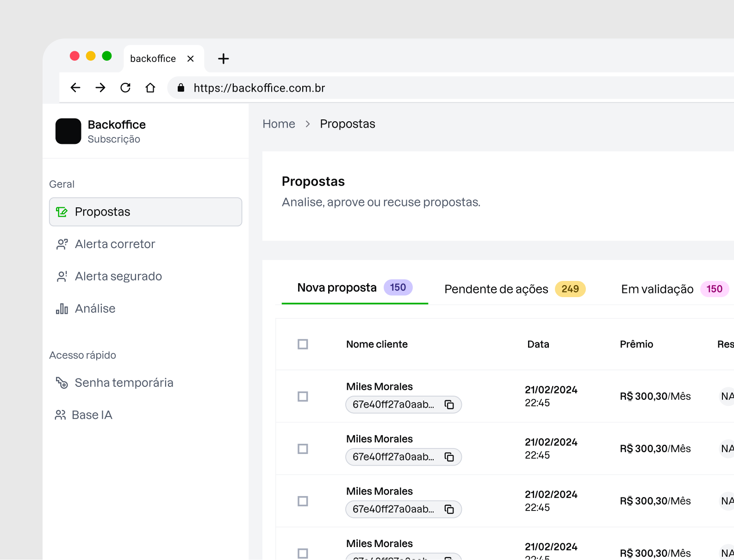The image size is (734, 560).
Task: Click the Propostas sidebar icon
Action: click(62, 212)
